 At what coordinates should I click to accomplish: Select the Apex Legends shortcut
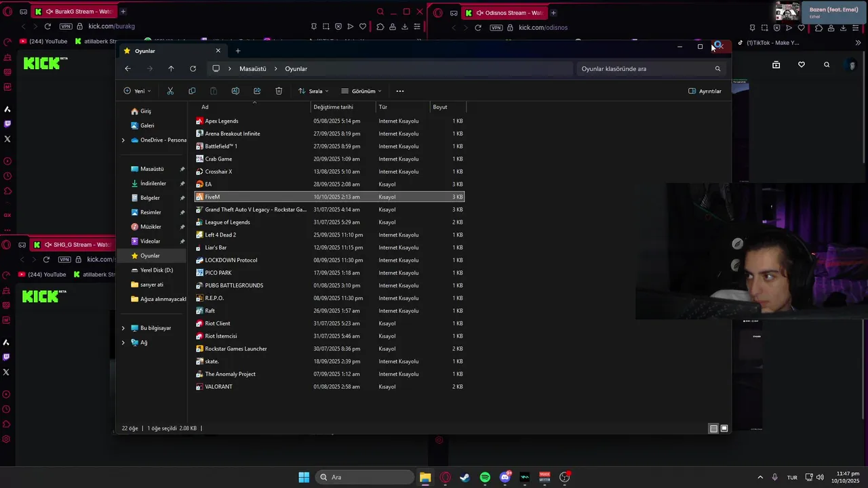click(330, 121)
